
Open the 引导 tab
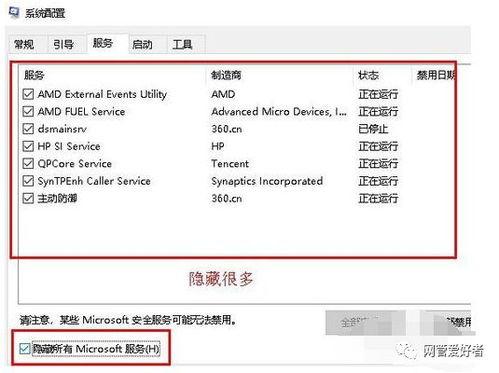[x=64, y=44]
